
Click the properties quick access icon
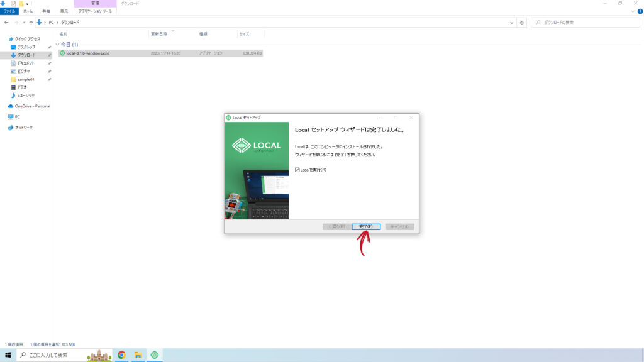click(14, 3)
